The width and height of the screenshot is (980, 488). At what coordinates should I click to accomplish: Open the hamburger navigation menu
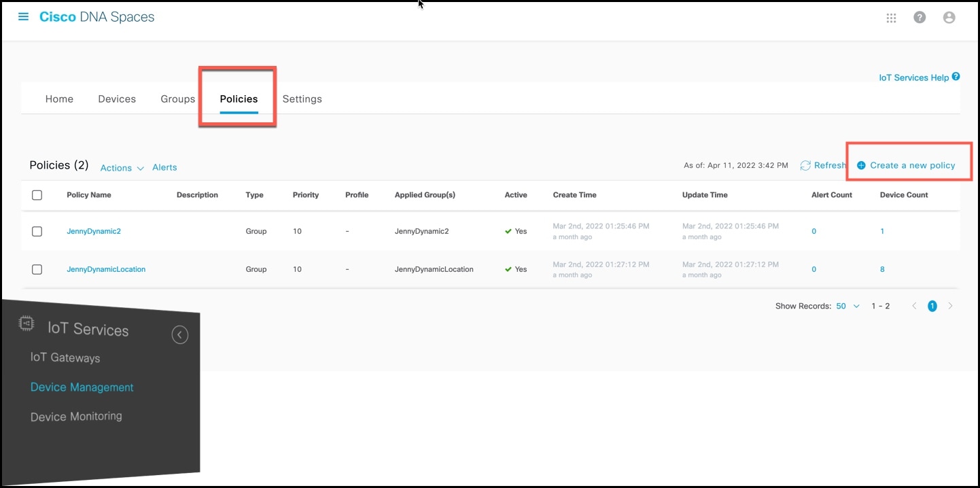tap(23, 17)
